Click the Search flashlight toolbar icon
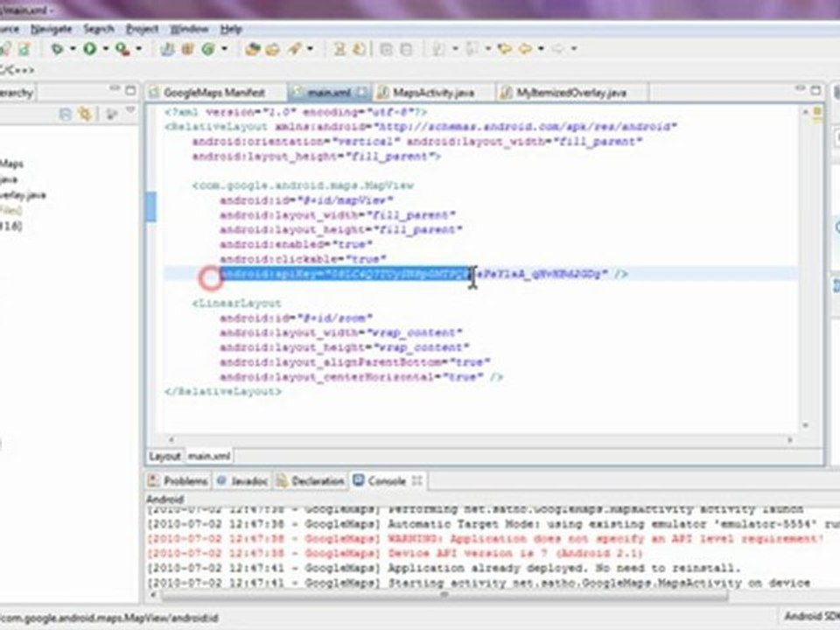 tap(294, 49)
